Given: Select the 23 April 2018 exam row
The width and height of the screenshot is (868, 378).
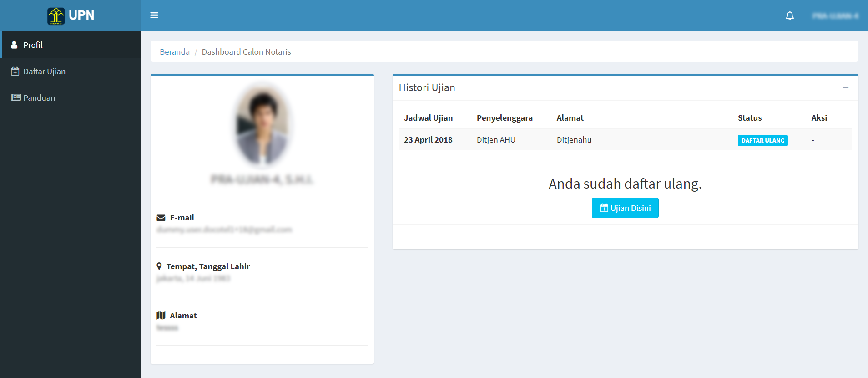Looking at the screenshot, I should (x=428, y=140).
